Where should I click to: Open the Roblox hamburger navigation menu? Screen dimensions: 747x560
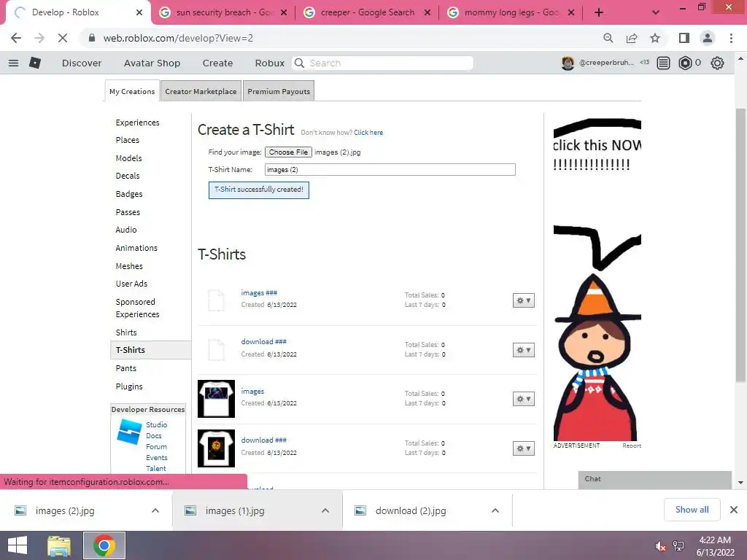point(13,63)
